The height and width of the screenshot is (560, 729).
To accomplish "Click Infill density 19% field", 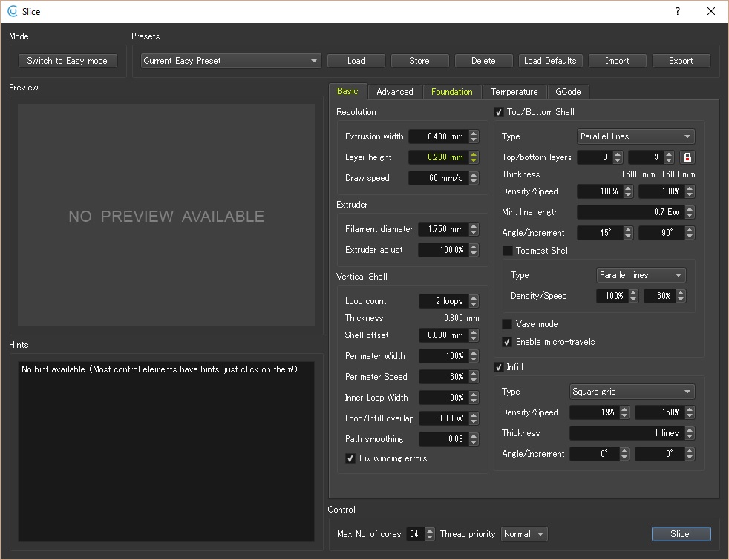I will tap(595, 412).
